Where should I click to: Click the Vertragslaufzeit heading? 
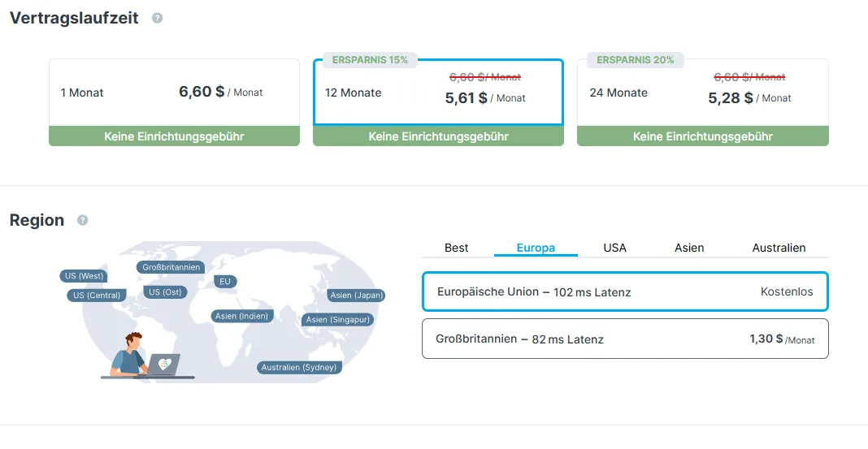74,18
